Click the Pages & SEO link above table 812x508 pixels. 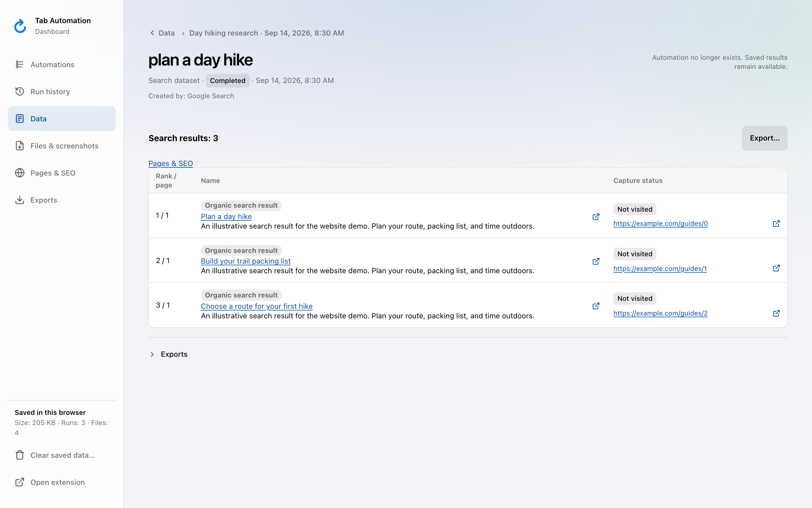point(171,163)
